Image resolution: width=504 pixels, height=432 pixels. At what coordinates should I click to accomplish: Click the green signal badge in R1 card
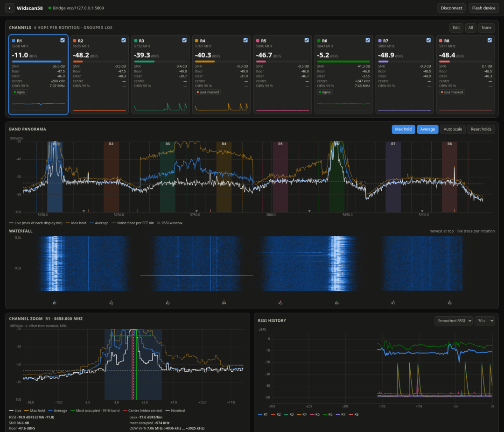pyautogui.click(x=20, y=92)
